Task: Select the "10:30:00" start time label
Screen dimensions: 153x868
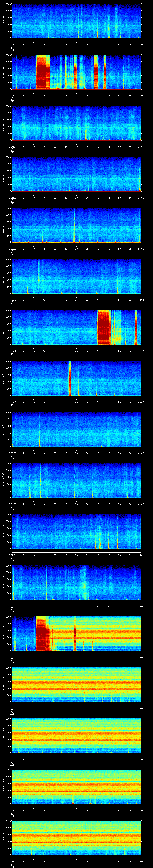Action: pos(12,453)
